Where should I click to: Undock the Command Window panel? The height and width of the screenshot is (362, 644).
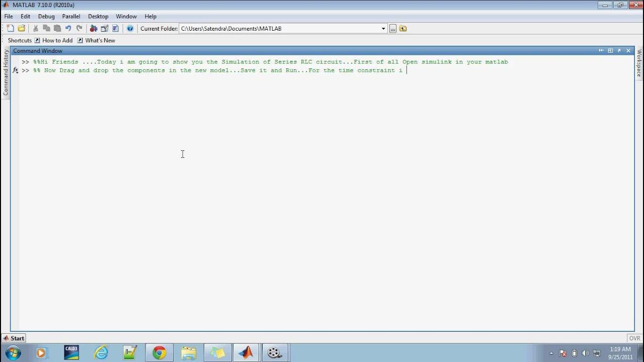pos(619,51)
